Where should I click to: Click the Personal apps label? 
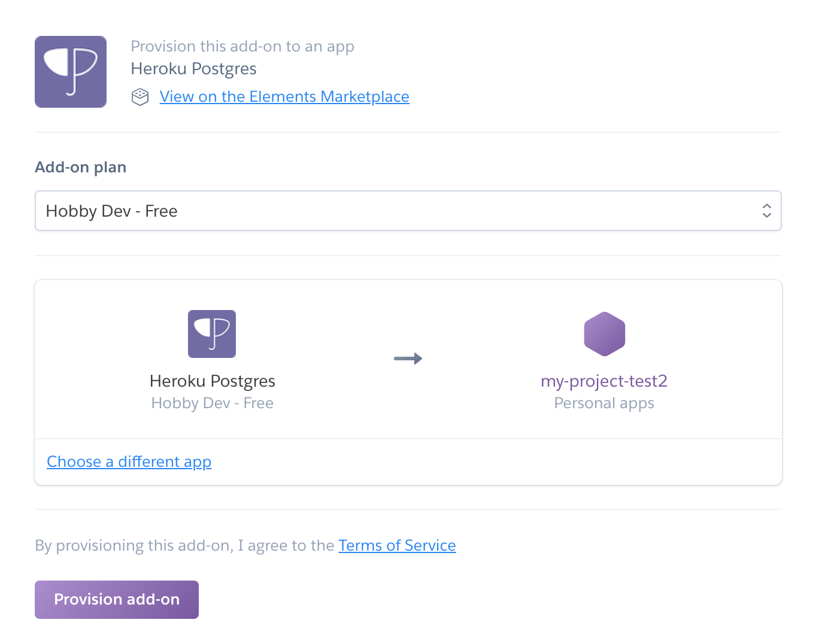[x=604, y=403]
